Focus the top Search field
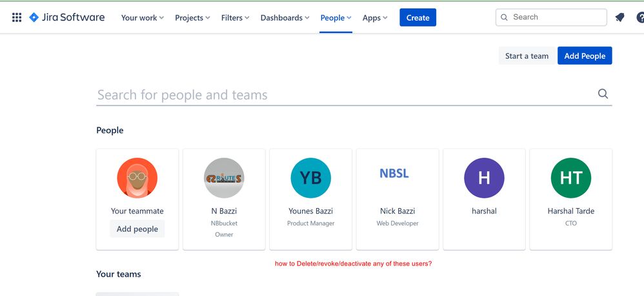The image size is (644, 296). pyautogui.click(x=551, y=17)
